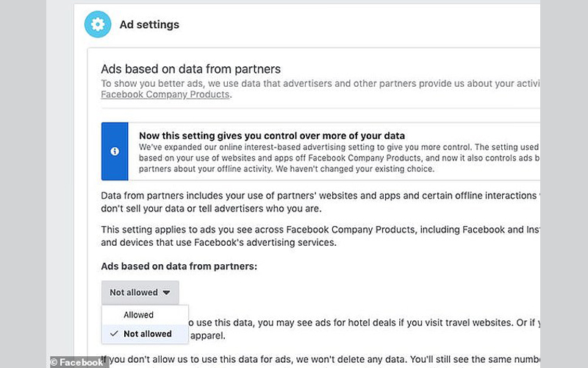Choose the checked Not allowed menu option
Image resolution: width=588 pixels, height=368 pixels.
pos(147,333)
